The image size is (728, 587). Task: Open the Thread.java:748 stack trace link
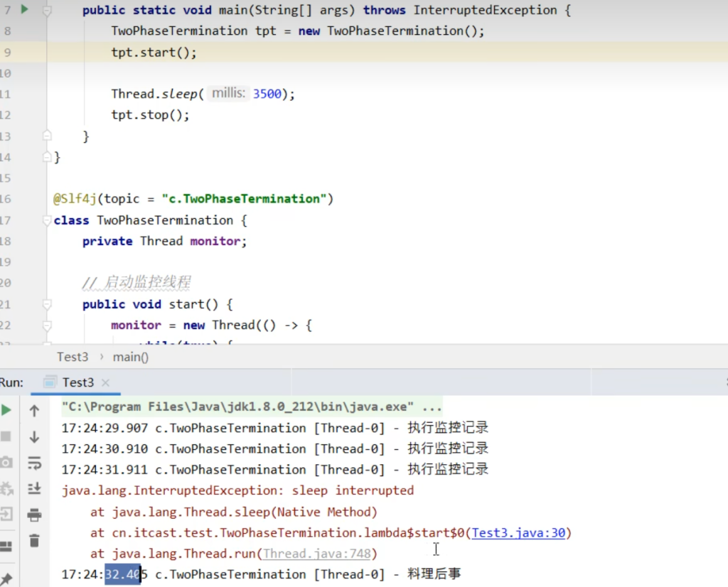point(318,554)
